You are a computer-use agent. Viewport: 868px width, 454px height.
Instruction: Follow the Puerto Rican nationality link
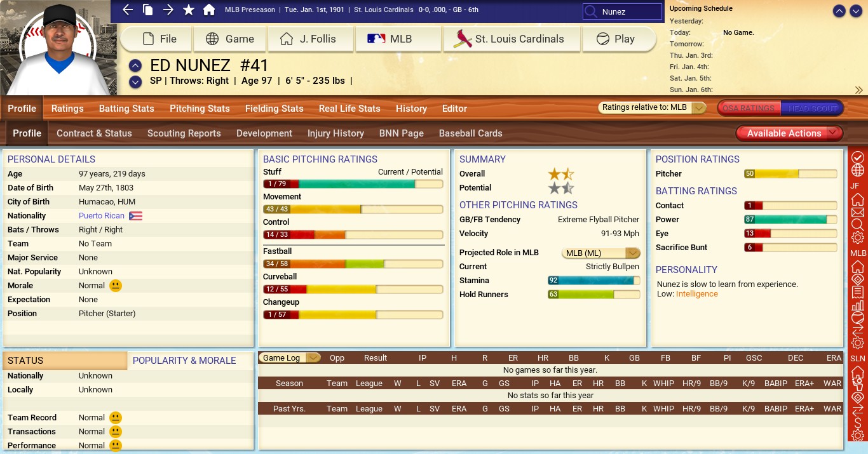point(102,216)
